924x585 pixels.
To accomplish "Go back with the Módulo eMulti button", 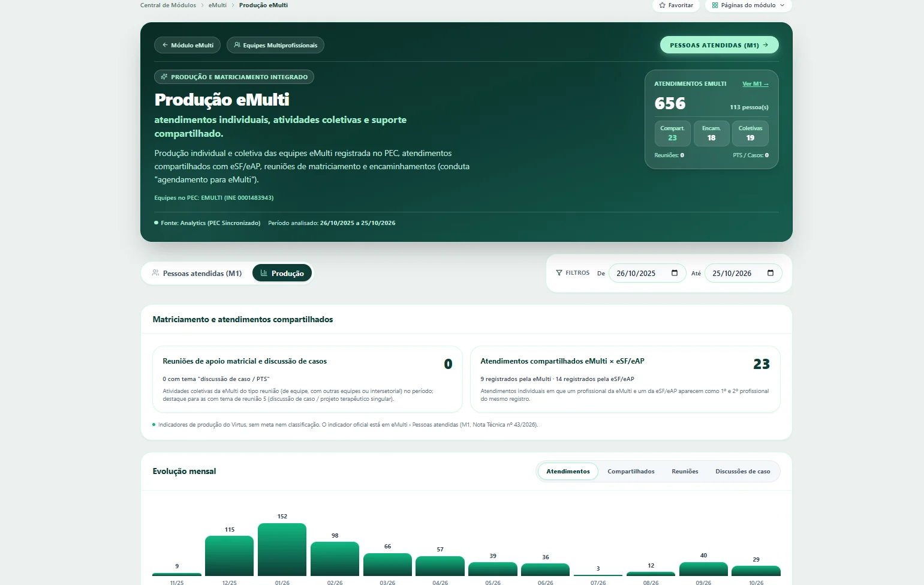I will tap(188, 45).
